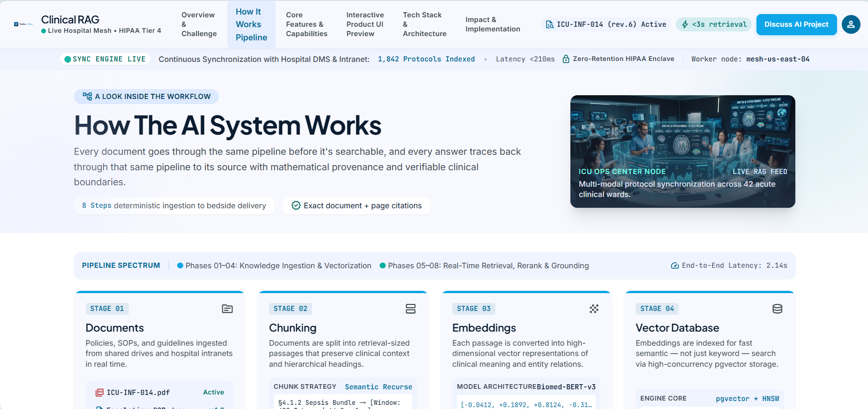This screenshot has height=409, width=868.
Task: Click the Latency <210ms text
Action: point(525,59)
